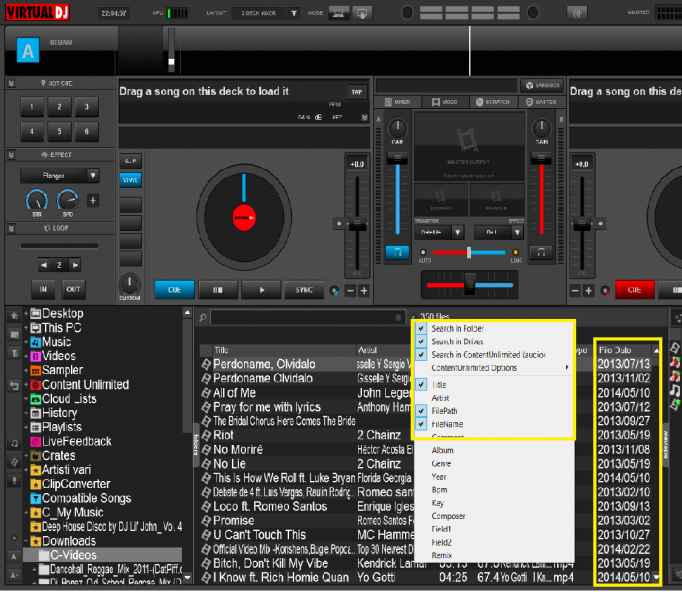Click the left deck pitch slider

coord(357,224)
